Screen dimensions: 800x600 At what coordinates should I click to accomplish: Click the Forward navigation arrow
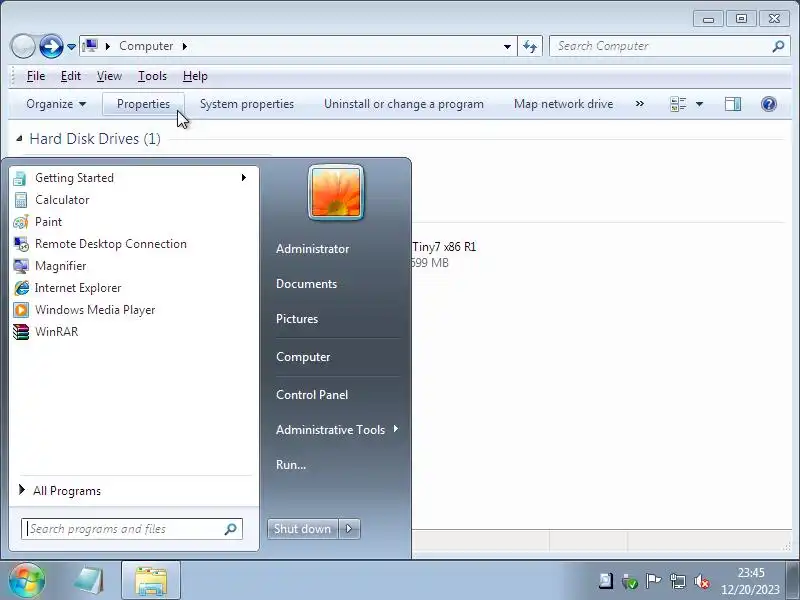[51, 46]
